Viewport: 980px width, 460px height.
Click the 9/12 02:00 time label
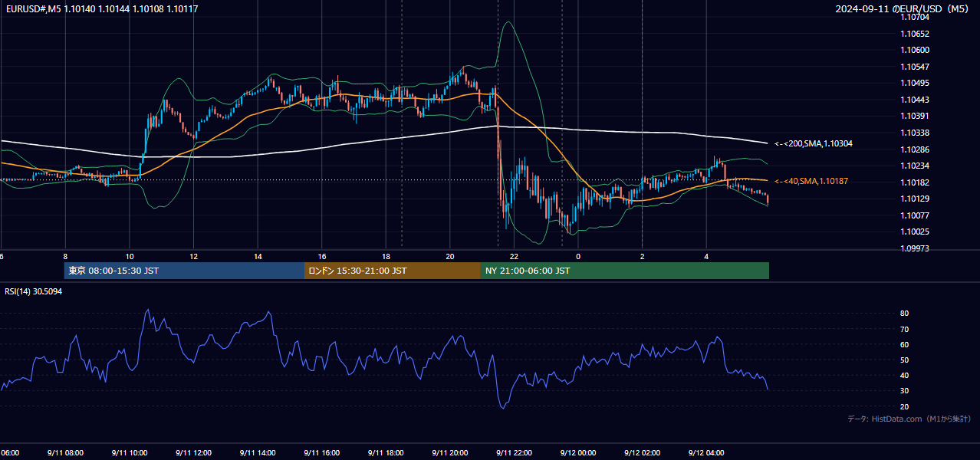tap(642, 453)
